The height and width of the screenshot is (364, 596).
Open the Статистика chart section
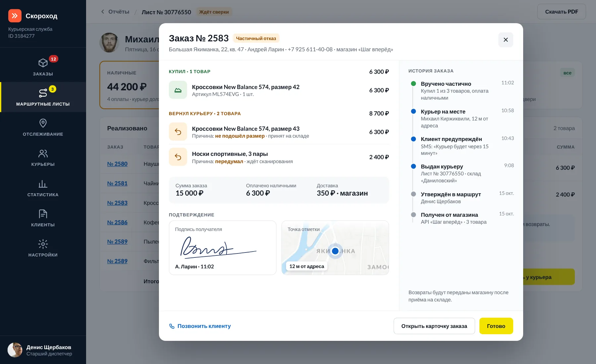click(43, 188)
